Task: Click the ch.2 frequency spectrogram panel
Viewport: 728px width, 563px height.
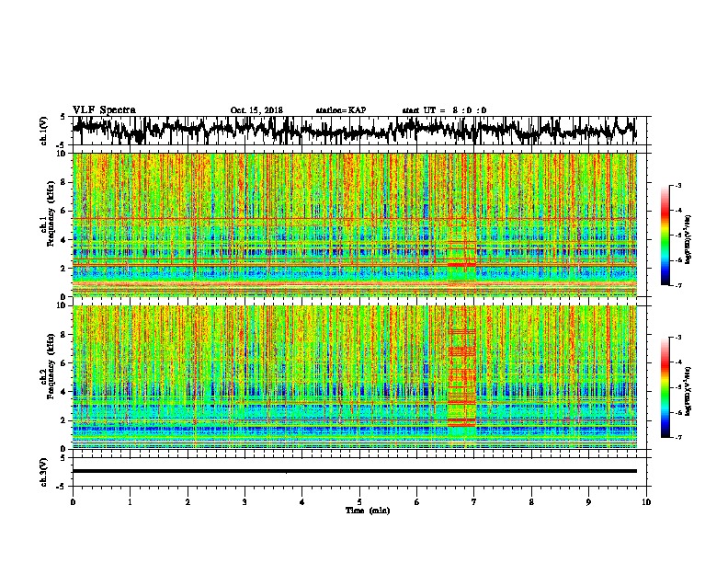Action: pos(355,377)
